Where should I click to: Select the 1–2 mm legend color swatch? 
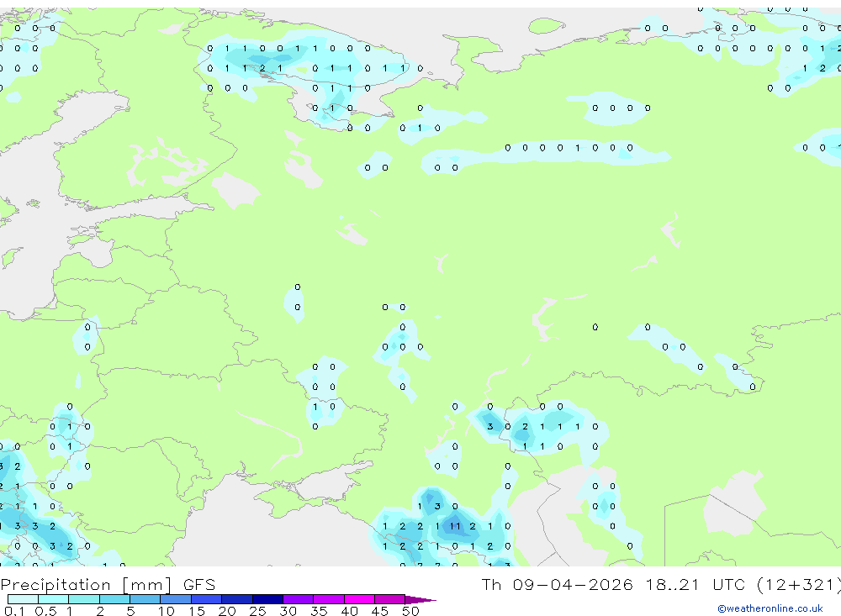coord(84,599)
